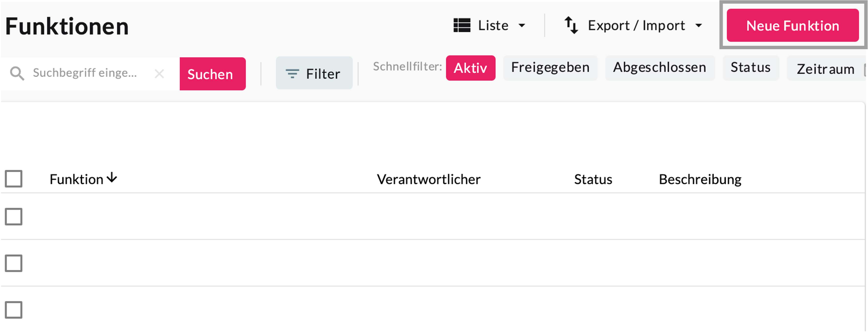Clear search field with the X icon

coord(159,73)
